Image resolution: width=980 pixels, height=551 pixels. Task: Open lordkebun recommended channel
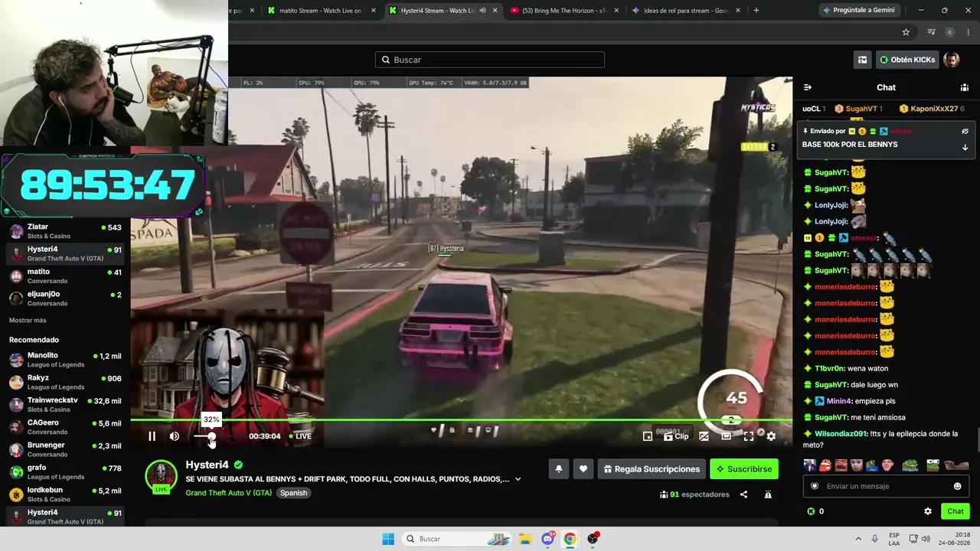pos(65,494)
